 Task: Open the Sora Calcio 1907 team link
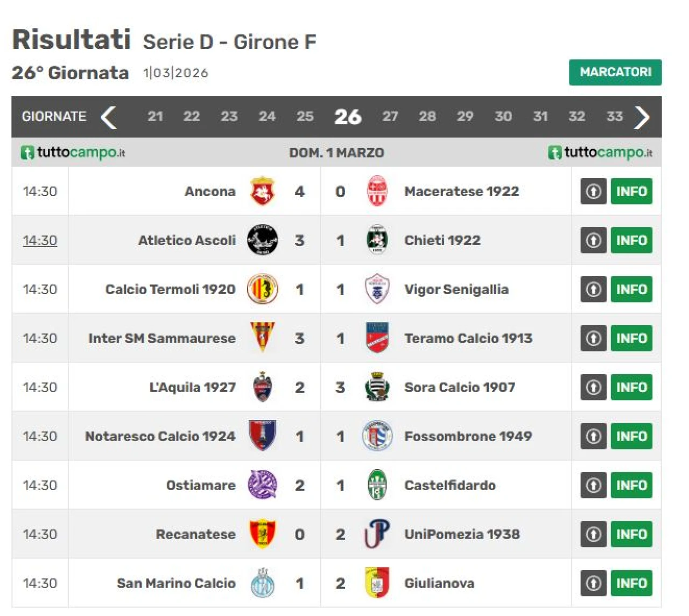460,387
